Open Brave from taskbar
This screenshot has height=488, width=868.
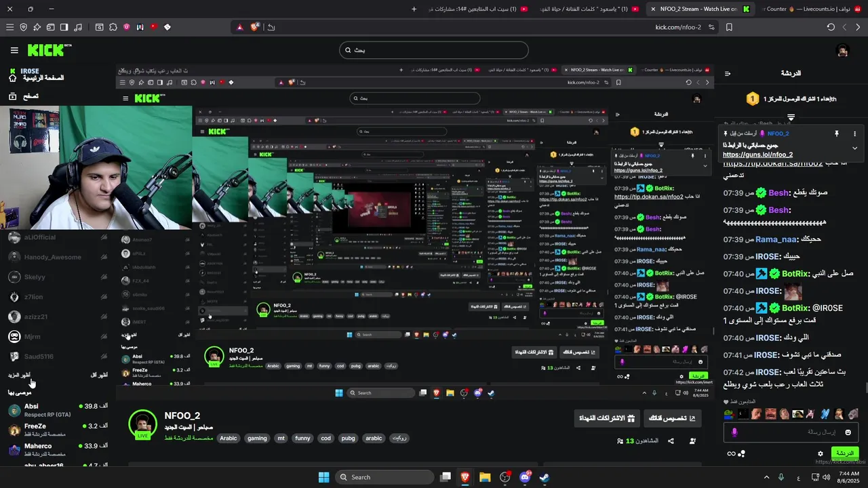click(x=465, y=477)
